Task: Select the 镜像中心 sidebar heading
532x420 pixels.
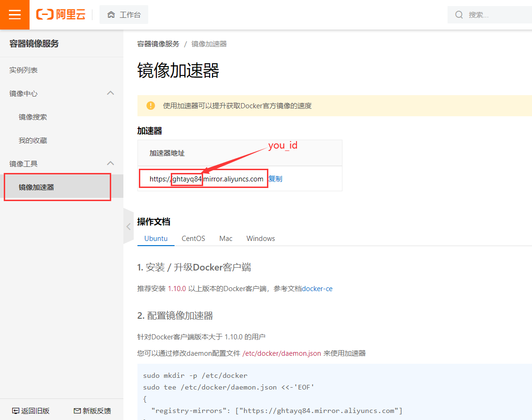Action: (x=23, y=94)
